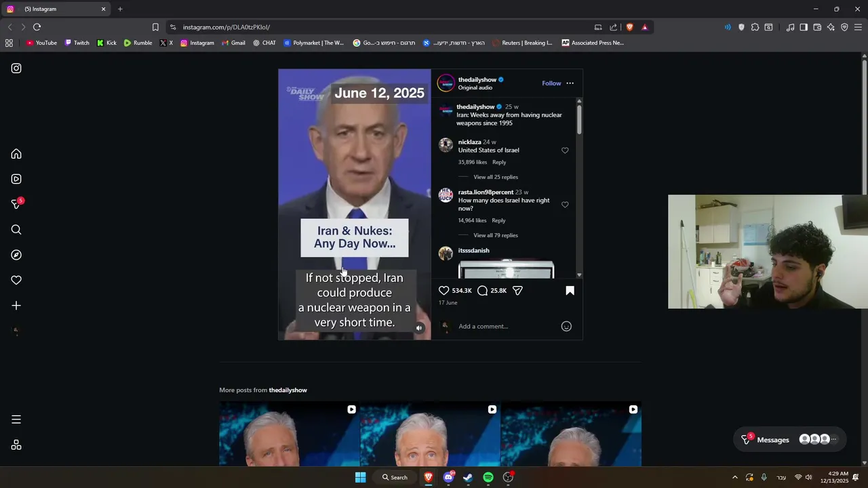This screenshot has width=868, height=488.
Task: Open Brave main hamburger menu
Action: [858, 27]
